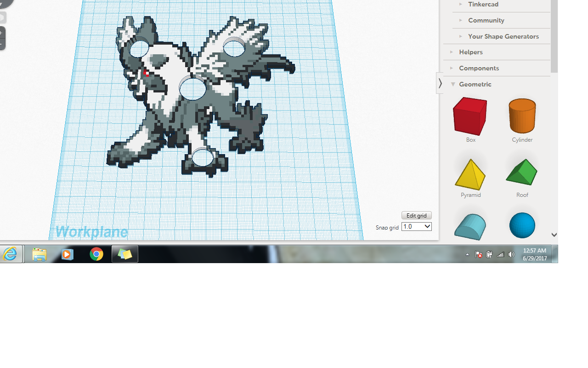588x368 pixels.
Task: Click the hole in the model's left ear
Action: coord(140,48)
